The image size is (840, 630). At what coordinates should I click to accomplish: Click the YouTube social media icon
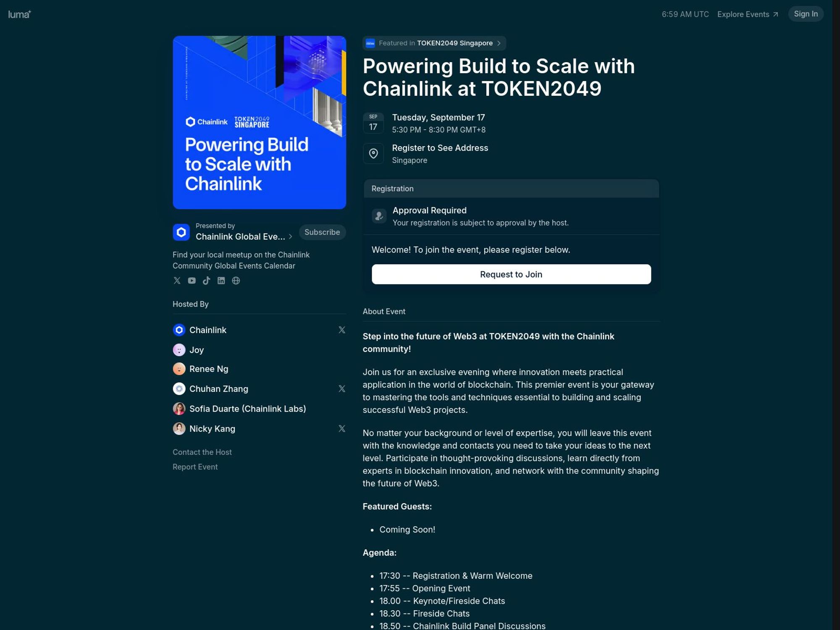[x=191, y=281]
